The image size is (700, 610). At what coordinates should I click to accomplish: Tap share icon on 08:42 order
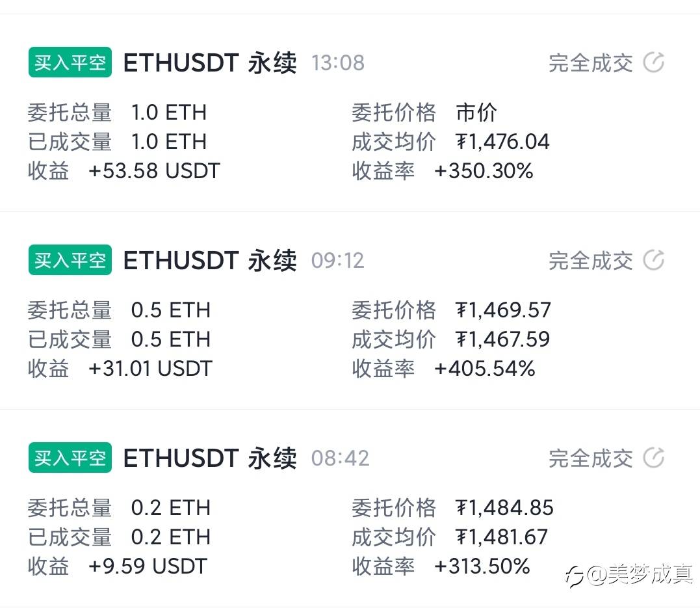click(x=653, y=458)
